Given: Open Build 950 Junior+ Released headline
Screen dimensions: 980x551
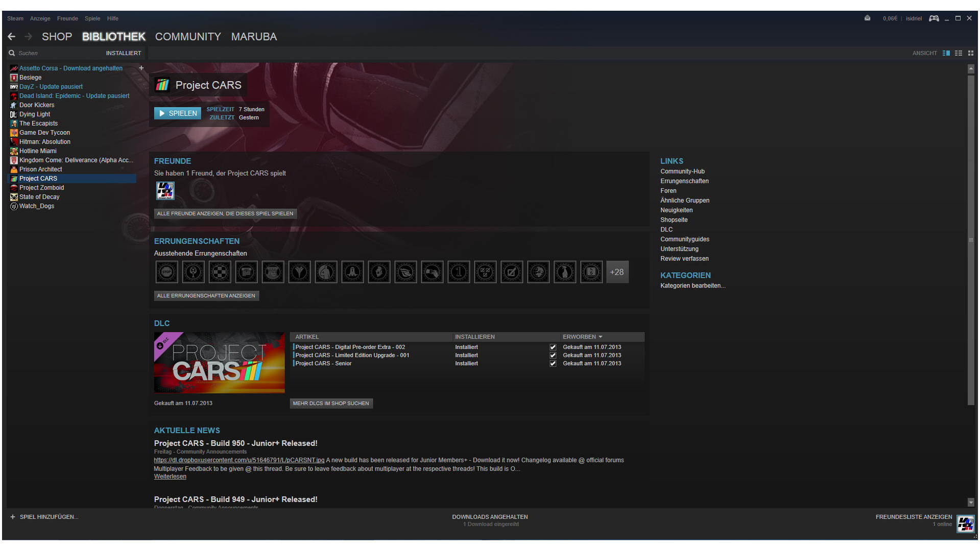Looking at the screenshot, I should pos(236,443).
